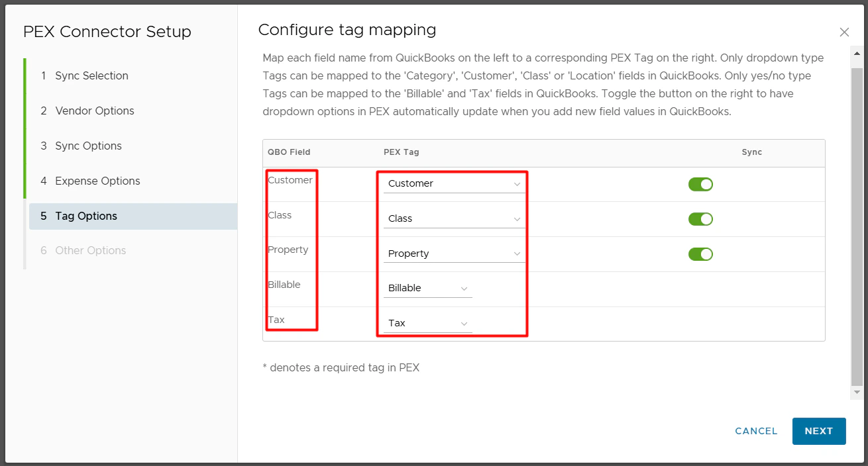Click the vertical scrollbar thumb

click(x=857, y=226)
